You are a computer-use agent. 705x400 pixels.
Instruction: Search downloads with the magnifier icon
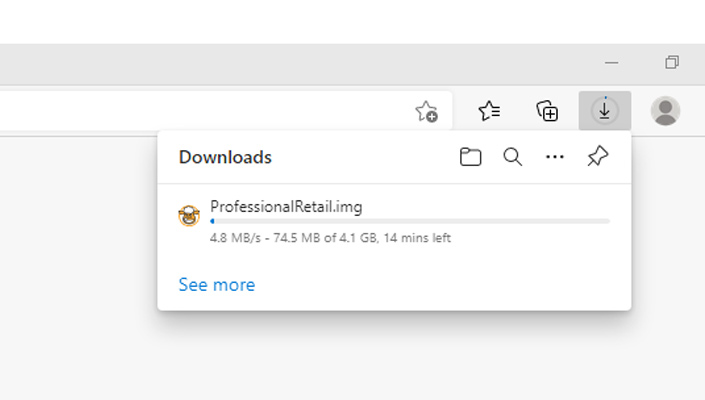coord(513,157)
